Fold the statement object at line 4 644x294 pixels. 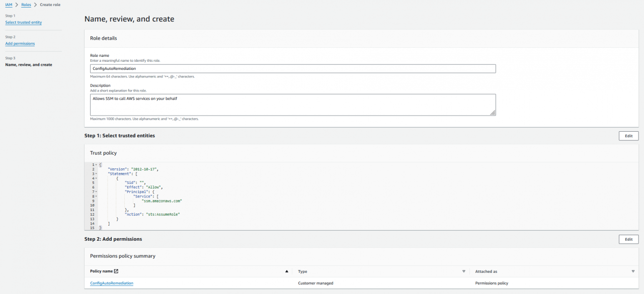tap(96, 178)
